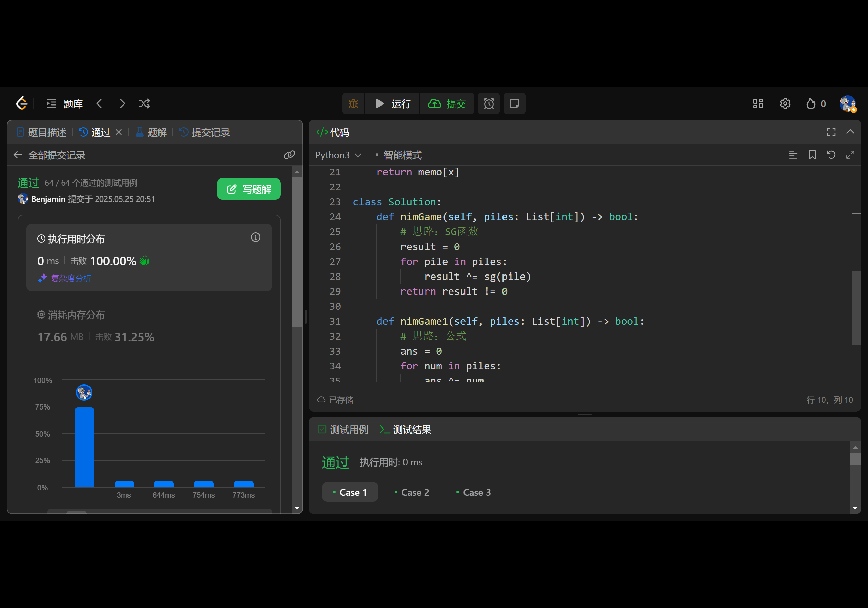Screen dimensions: 868x608
Task: Click the 写题解 button
Action: coord(249,189)
